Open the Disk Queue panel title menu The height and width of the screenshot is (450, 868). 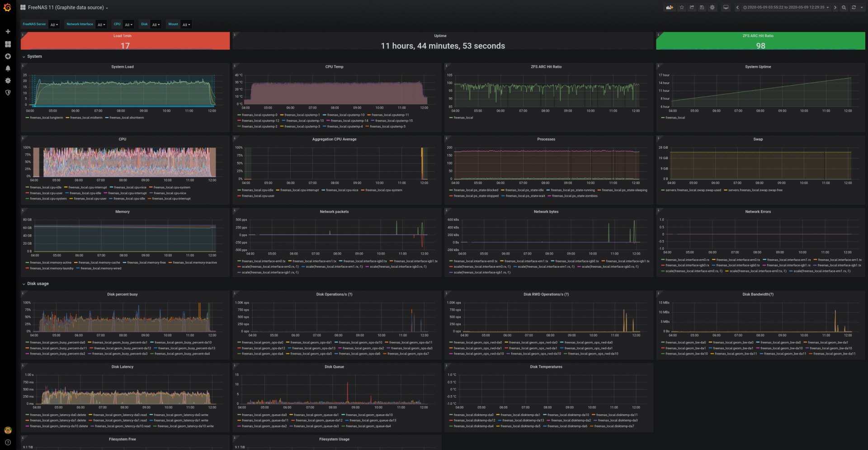pos(334,367)
